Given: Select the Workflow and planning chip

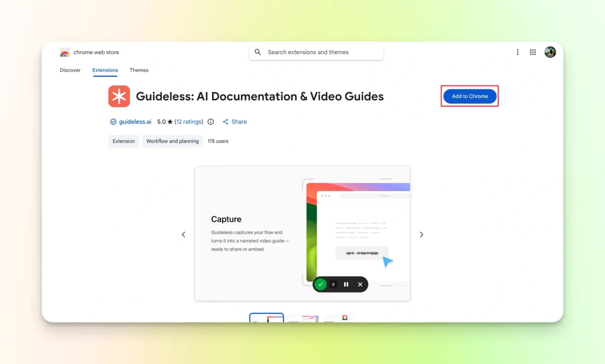Looking at the screenshot, I should tap(172, 141).
